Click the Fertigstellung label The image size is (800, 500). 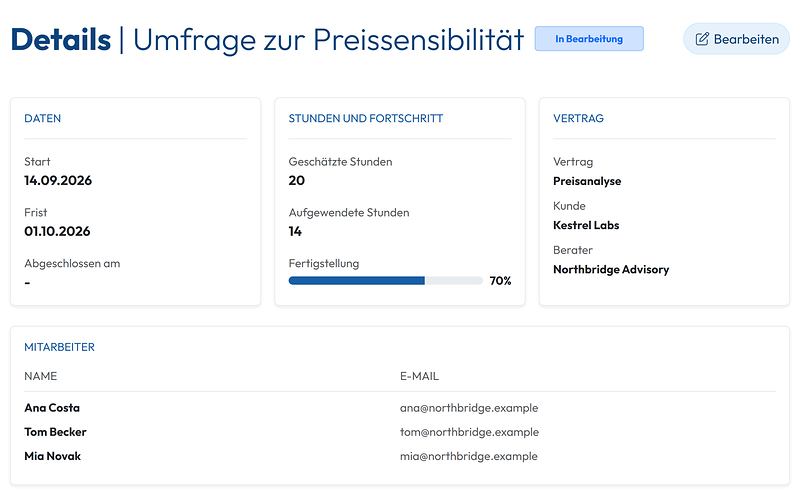point(324,264)
